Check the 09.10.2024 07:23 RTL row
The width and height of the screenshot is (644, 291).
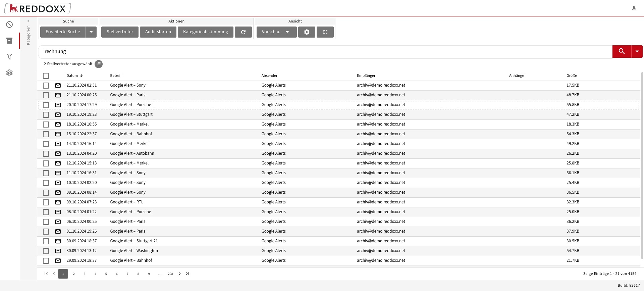(46, 202)
